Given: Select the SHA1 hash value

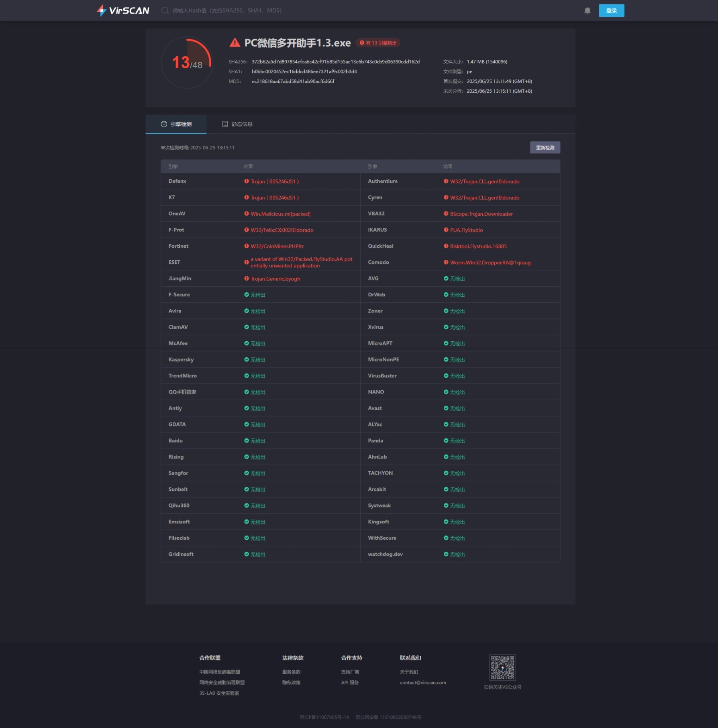Looking at the screenshot, I should tap(304, 71).
